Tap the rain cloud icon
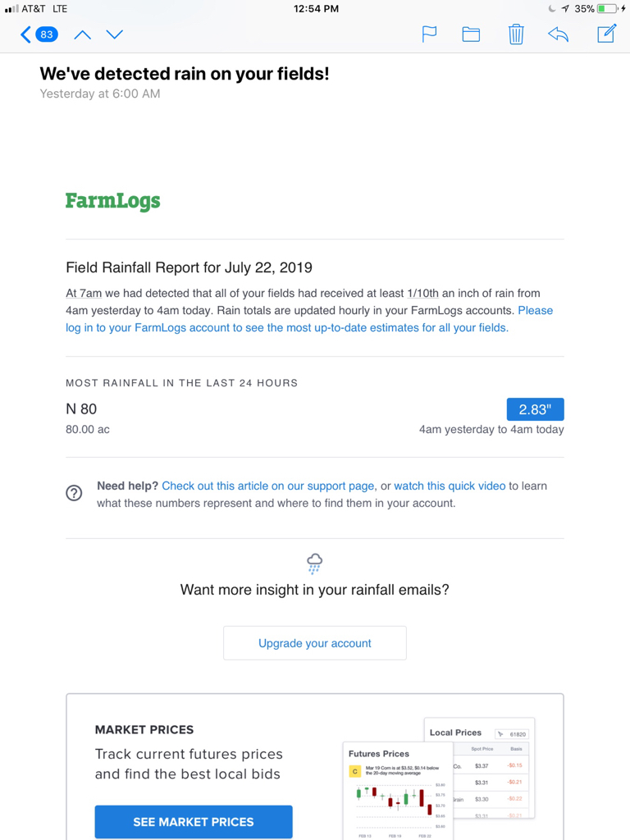 pos(314,564)
